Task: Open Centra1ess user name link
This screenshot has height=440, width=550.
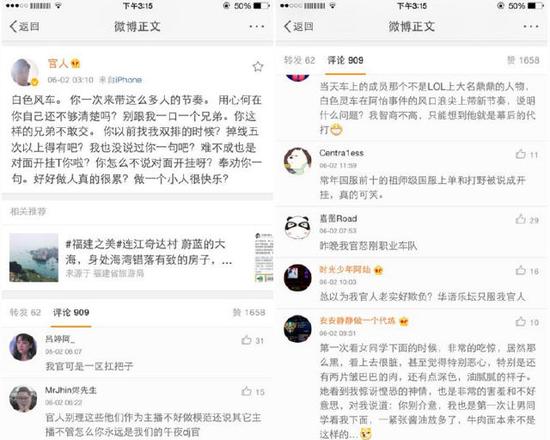Action: [341, 153]
